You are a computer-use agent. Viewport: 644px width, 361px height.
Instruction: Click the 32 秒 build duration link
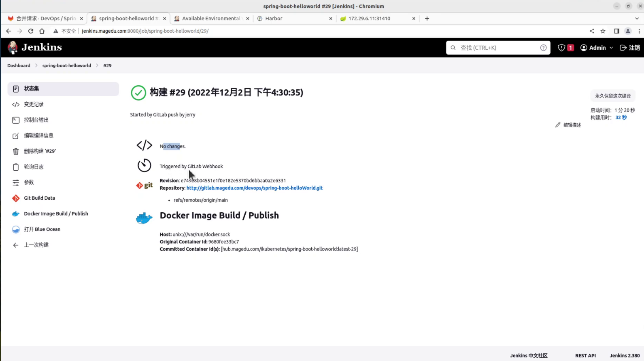pyautogui.click(x=621, y=118)
